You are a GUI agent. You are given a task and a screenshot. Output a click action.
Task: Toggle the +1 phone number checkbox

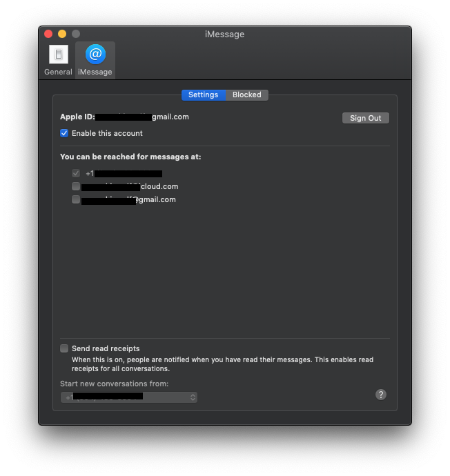coord(76,173)
